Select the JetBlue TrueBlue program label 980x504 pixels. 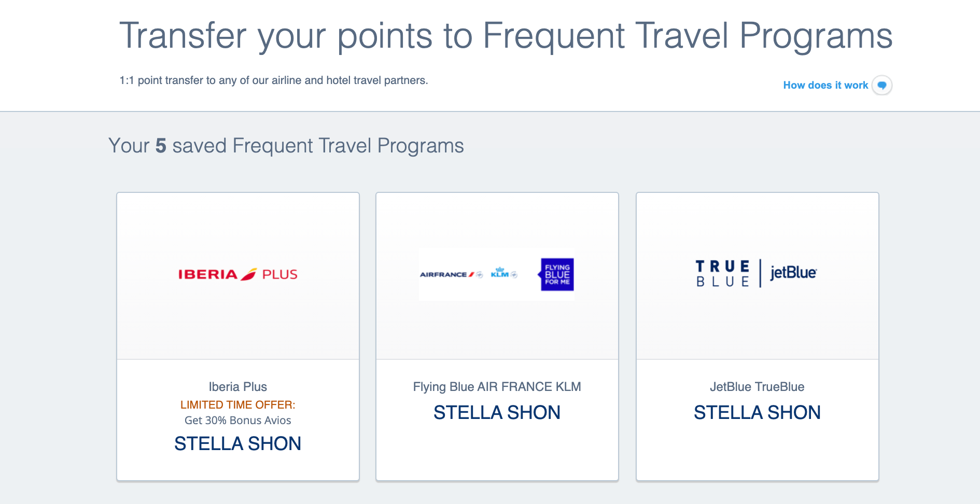pos(757,387)
